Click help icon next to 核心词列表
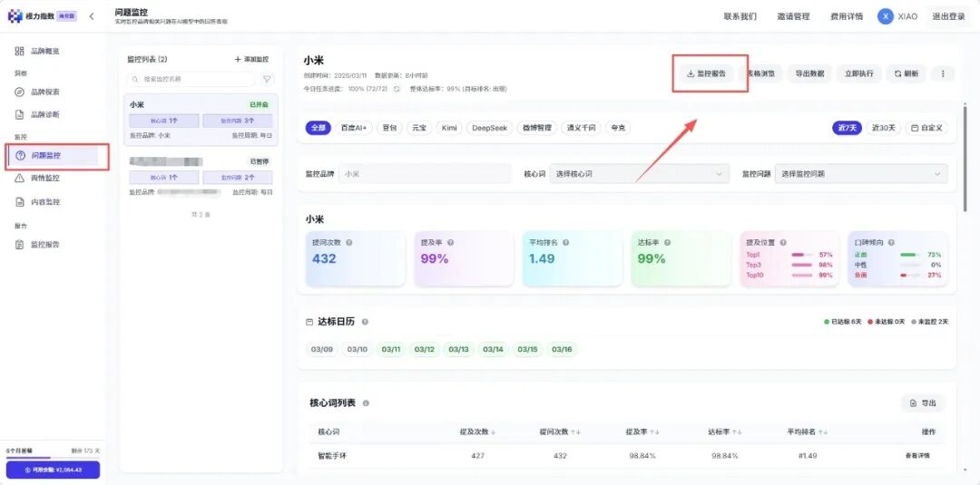This screenshot has width=980, height=485. 367,403
